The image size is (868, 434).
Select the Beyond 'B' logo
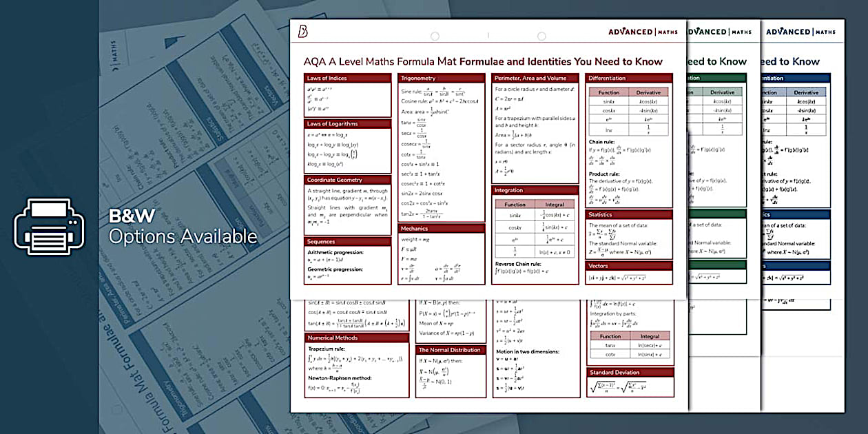303,31
